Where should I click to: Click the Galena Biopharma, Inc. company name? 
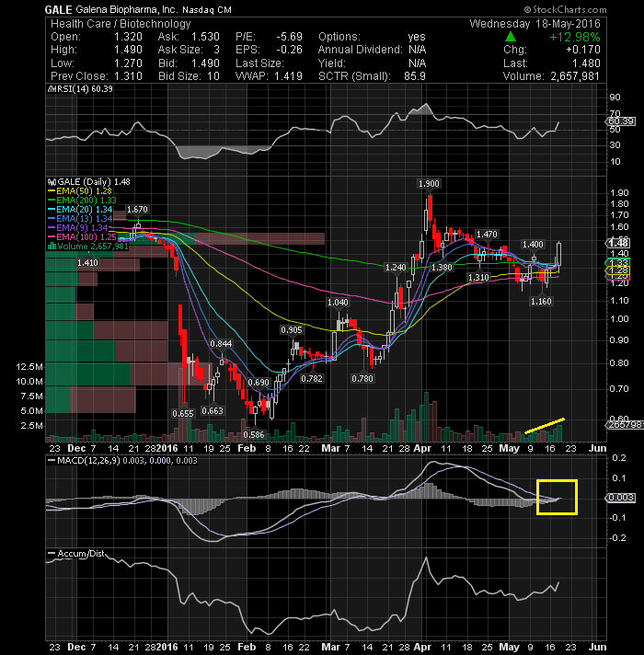point(127,9)
